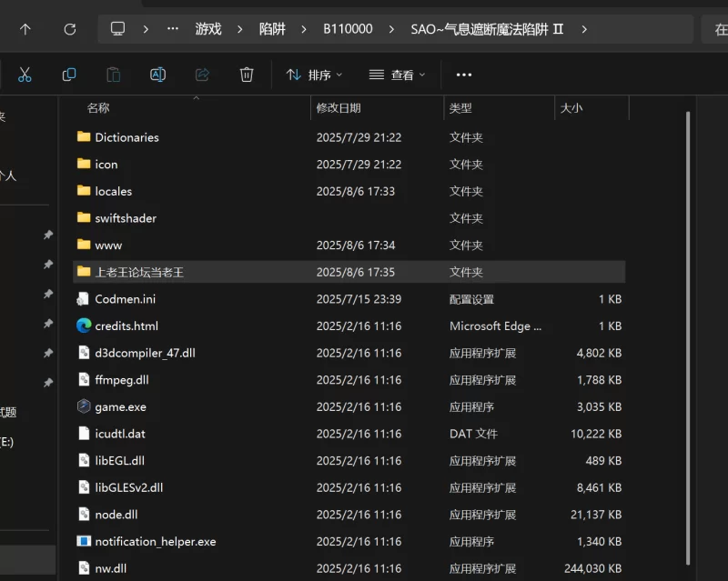Select libEGL.dll file name
The height and width of the screenshot is (581, 728).
pyautogui.click(x=120, y=460)
